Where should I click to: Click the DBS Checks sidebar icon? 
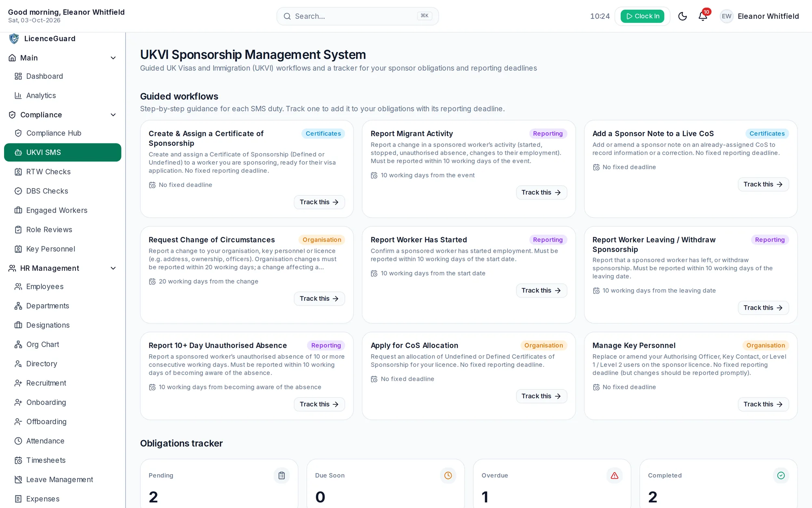tap(18, 191)
